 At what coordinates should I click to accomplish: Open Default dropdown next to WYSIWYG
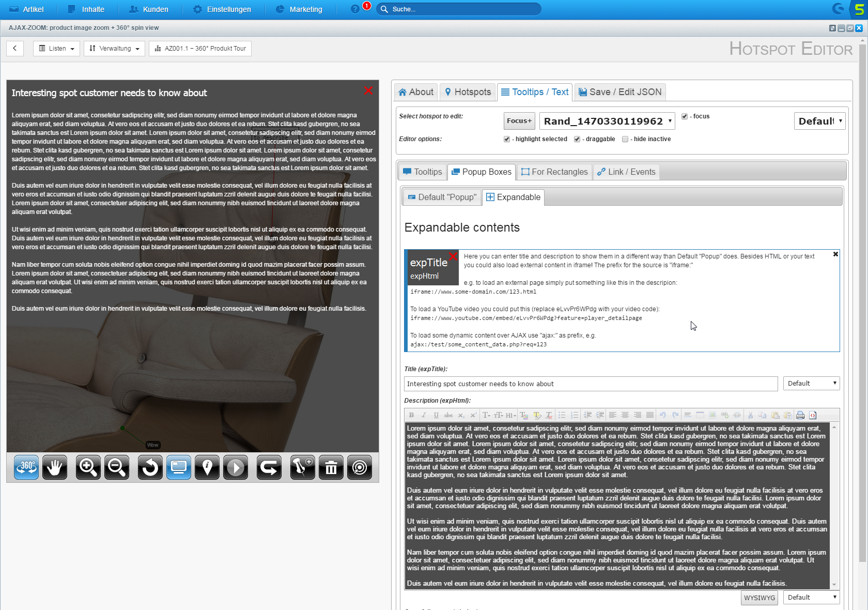point(811,597)
